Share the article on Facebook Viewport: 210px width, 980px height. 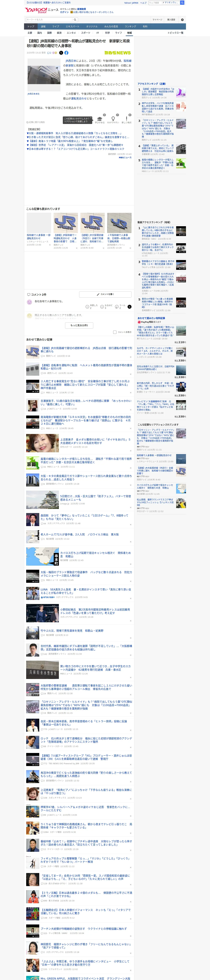(x=66, y=53)
